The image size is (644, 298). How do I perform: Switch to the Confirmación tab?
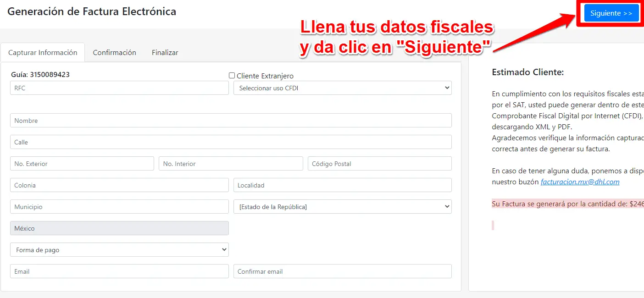pyautogui.click(x=115, y=53)
